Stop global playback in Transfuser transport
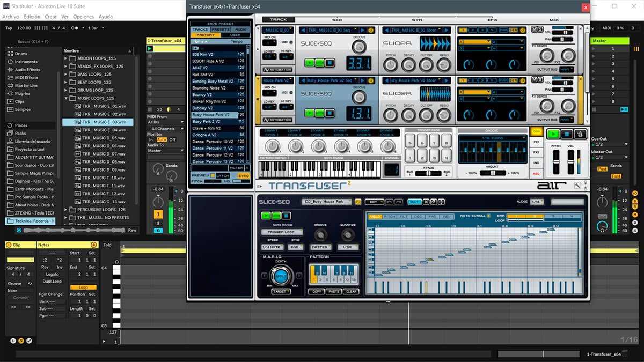Screen dimensions: 644x362 (567, 134)
